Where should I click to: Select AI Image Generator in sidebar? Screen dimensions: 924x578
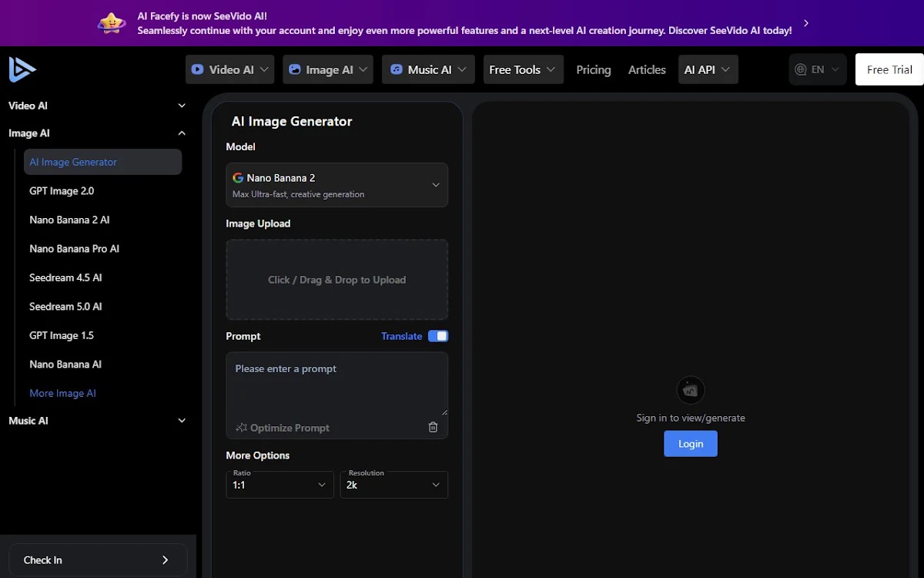[x=102, y=162]
